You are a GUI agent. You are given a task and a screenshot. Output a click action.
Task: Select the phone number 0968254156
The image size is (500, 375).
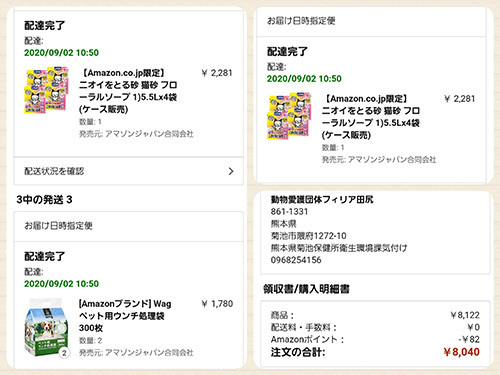coord(296,260)
